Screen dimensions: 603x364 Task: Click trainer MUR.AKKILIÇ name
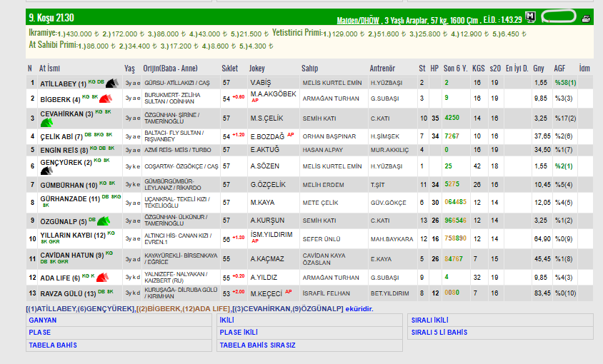[x=389, y=150]
